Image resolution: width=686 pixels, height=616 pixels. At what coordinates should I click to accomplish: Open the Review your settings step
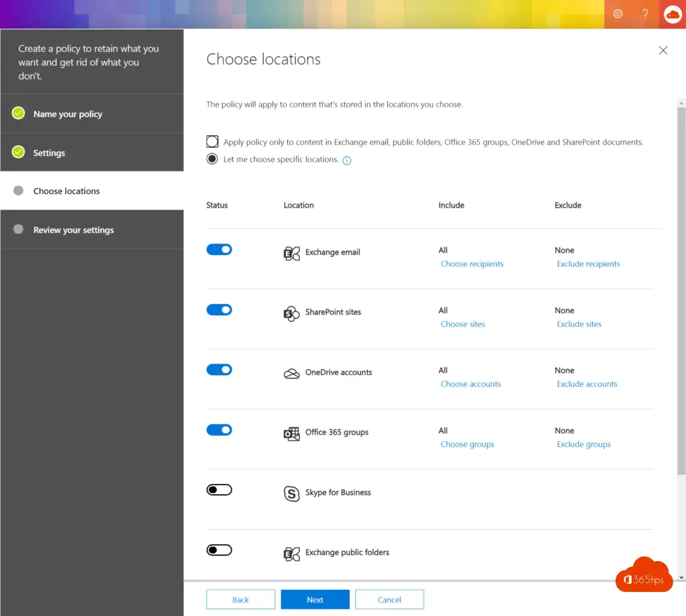click(x=74, y=230)
